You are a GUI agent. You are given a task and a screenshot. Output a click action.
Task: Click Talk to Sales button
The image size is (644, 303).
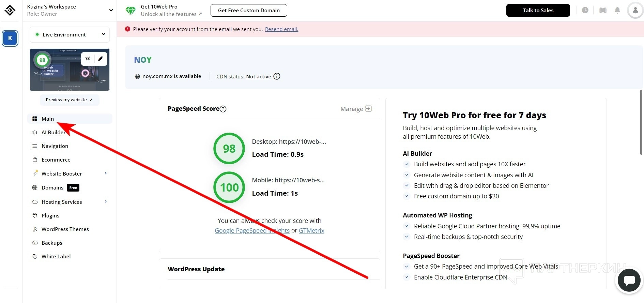(538, 10)
